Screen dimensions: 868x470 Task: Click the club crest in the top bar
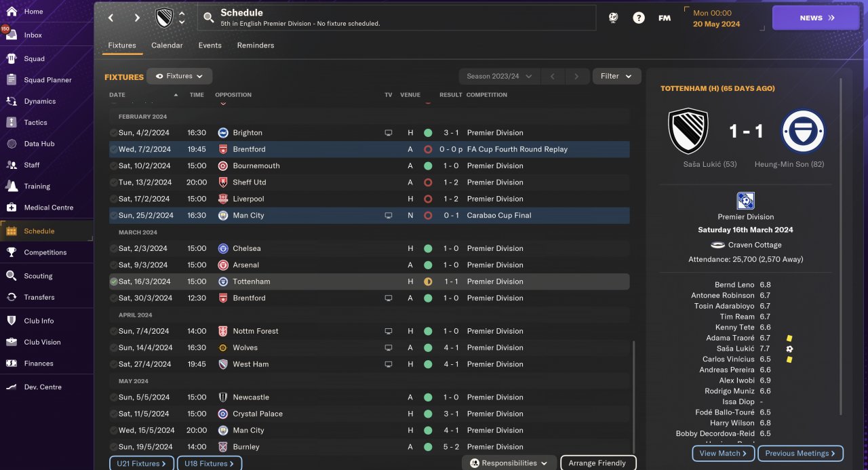[x=164, y=18]
